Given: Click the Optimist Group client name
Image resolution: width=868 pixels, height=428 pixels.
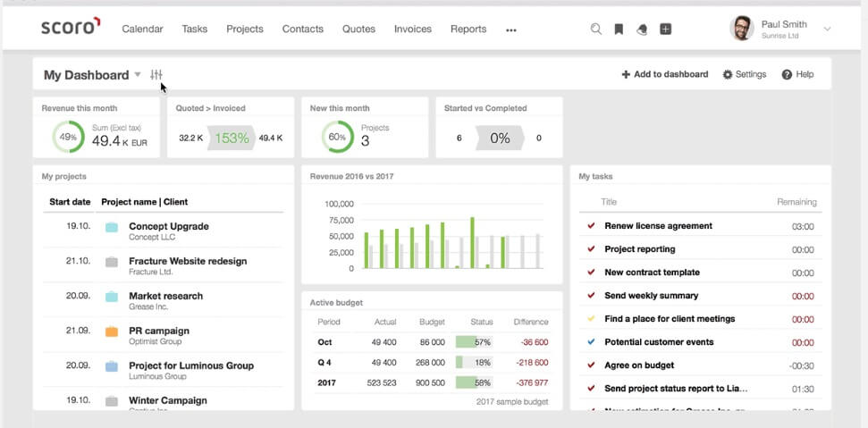Looking at the screenshot, I should coord(155,341).
